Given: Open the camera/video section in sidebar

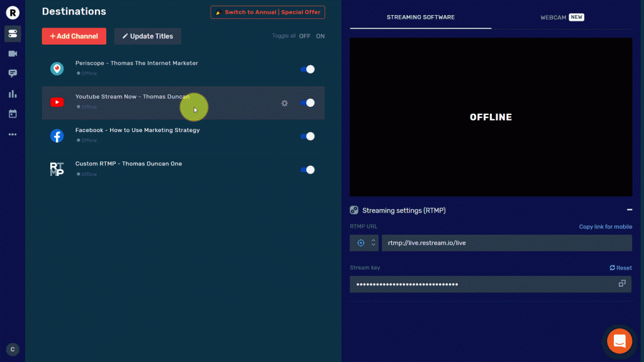Looking at the screenshot, I should point(13,54).
